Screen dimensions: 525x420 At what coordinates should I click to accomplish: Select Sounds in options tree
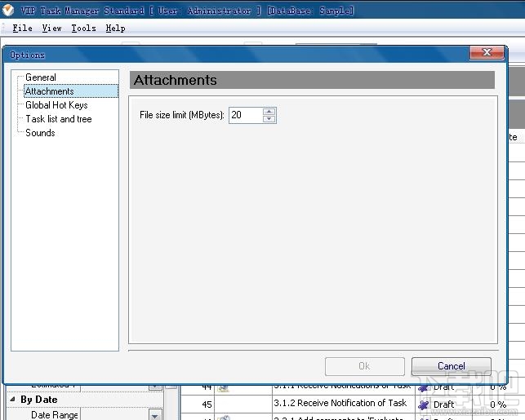pos(40,133)
